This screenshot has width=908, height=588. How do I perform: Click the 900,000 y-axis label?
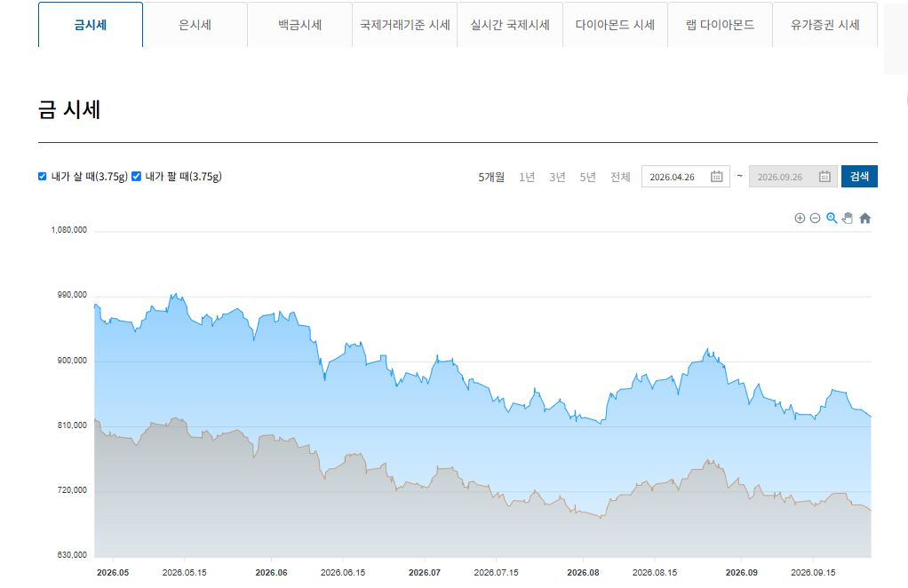pos(72,361)
